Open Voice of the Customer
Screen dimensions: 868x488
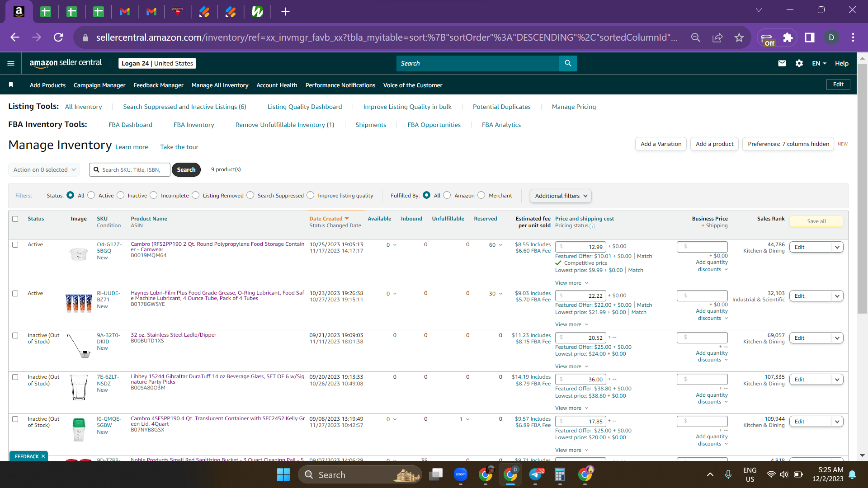pyautogui.click(x=413, y=85)
